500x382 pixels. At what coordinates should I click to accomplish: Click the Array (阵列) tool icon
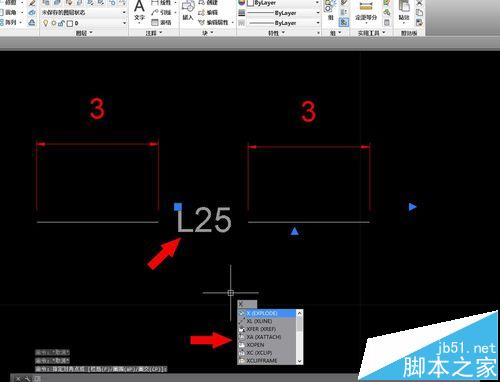pyautogui.click(x=2, y=22)
